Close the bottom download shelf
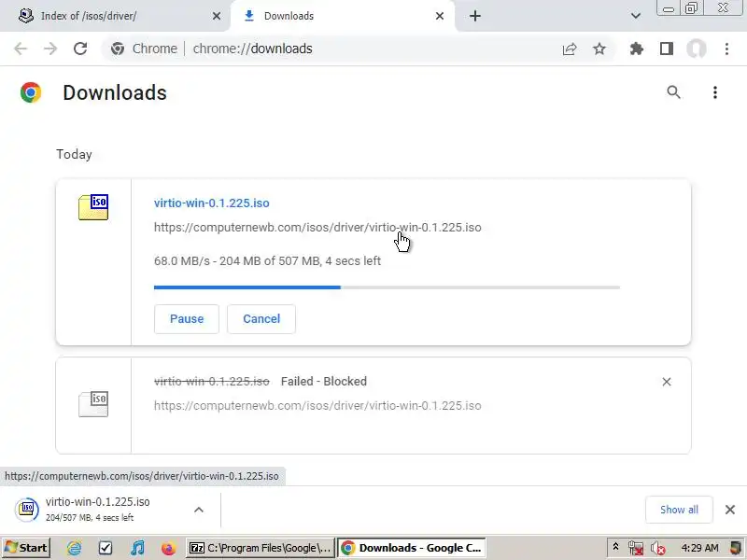Image resolution: width=747 pixels, height=560 pixels. (x=730, y=510)
